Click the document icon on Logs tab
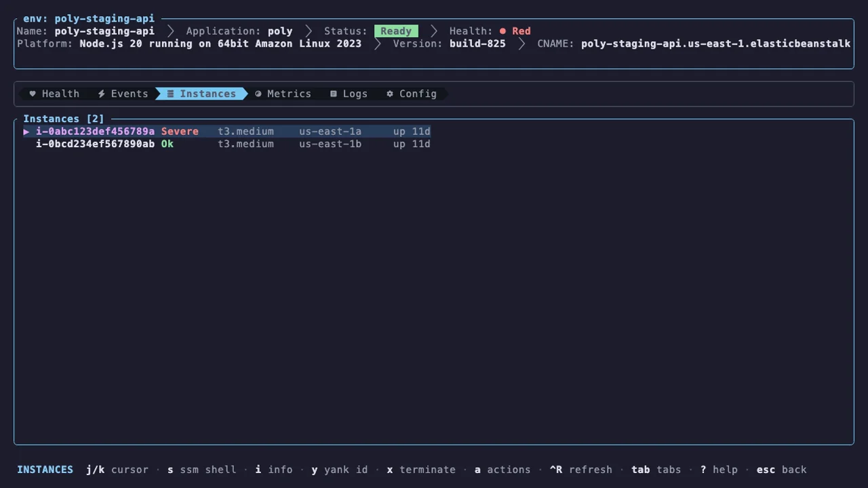Image resolution: width=868 pixels, height=488 pixels. coord(334,94)
